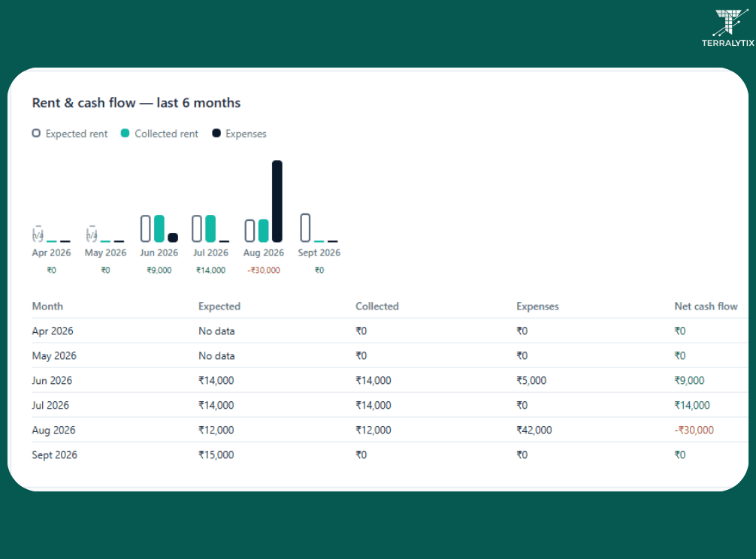The width and height of the screenshot is (756, 559).
Task: Click the May 2026 n/a placeholder bar
Action: [x=92, y=234]
